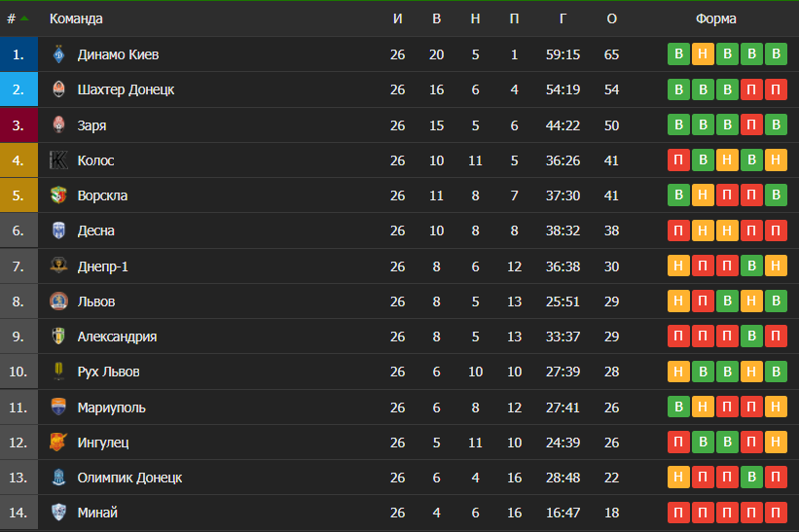799x532 pixels.
Task: Click the Dynamo Kyiv team logo
Action: pyautogui.click(x=58, y=54)
